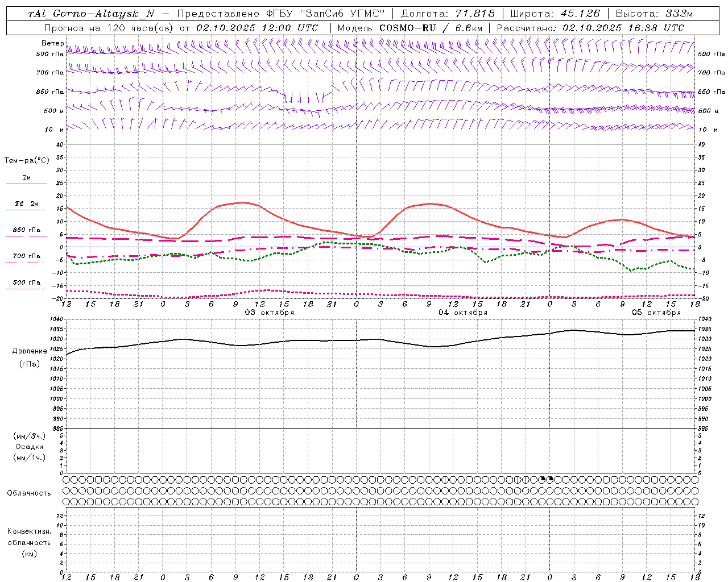
Task: Click the 04 октября date label
Action: pyautogui.click(x=463, y=313)
